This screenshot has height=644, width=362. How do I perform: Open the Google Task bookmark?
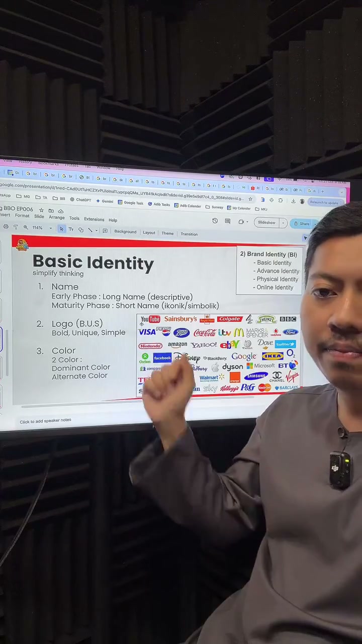(131, 203)
